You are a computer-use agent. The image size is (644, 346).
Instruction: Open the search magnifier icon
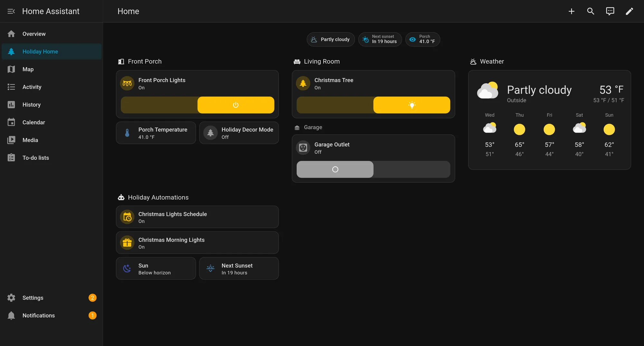(591, 11)
